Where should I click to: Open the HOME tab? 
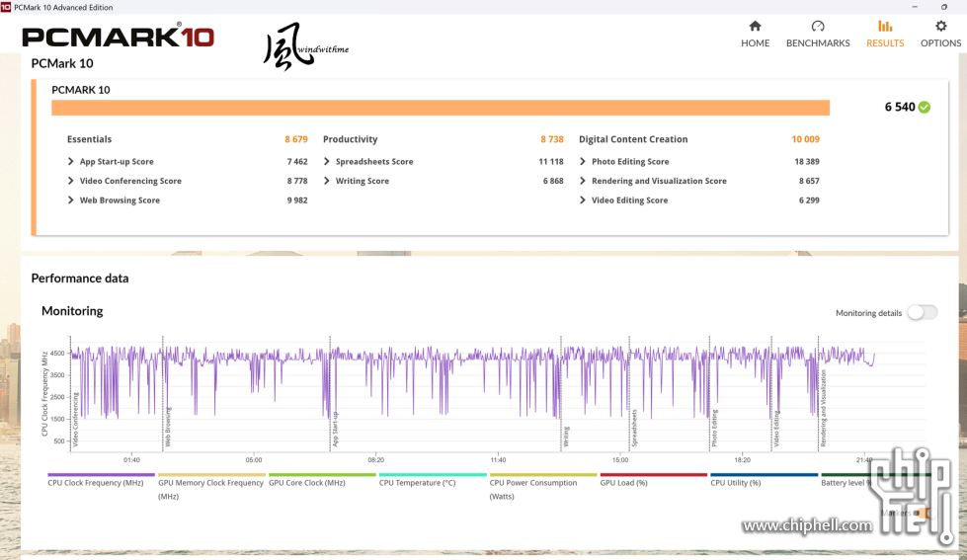pos(755,34)
